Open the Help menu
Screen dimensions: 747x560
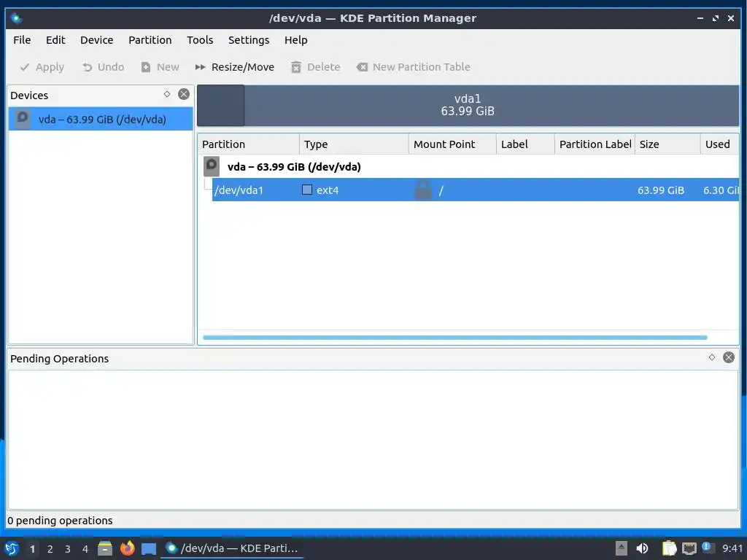click(296, 40)
